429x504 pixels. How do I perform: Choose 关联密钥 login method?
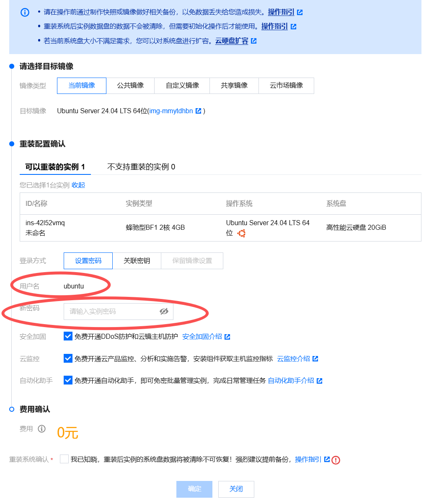(137, 260)
